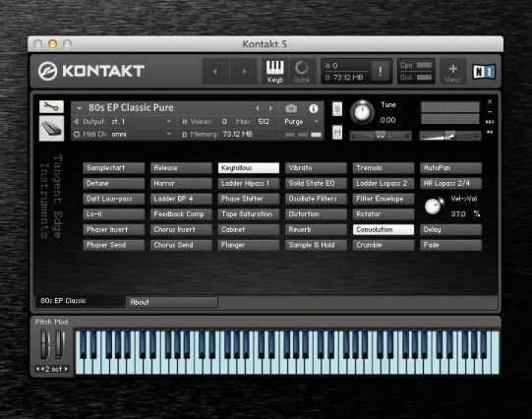Viewport: 532px width, 419px height.
Task: Enable Tape Saturation
Action: click(249, 214)
